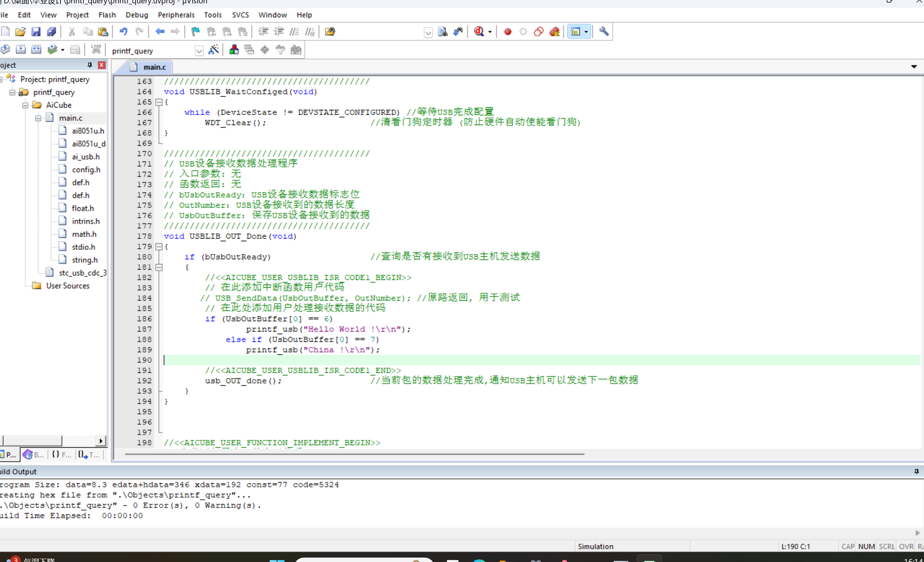Download code to flash with LOAD button
The height and width of the screenshot is (562, 924).
coord(96,49)
